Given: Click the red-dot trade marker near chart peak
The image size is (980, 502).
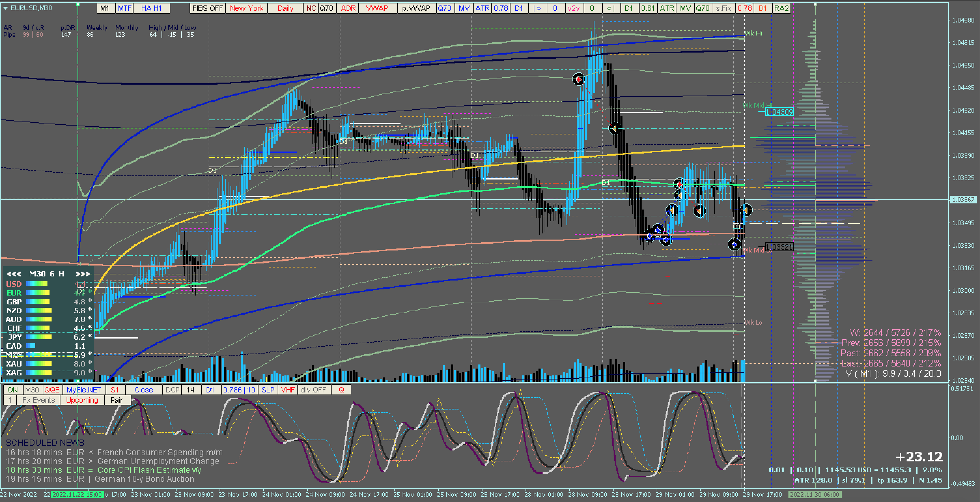Looking at the screenshot, I should 578,79.
